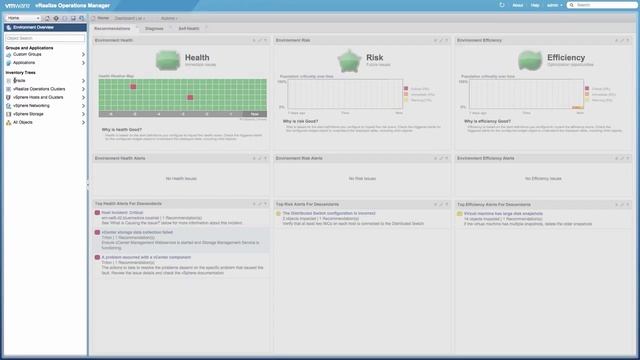Select vRealize Operations Clusters tree
Viewport: 640px width, 360px height.
[39, 89]
